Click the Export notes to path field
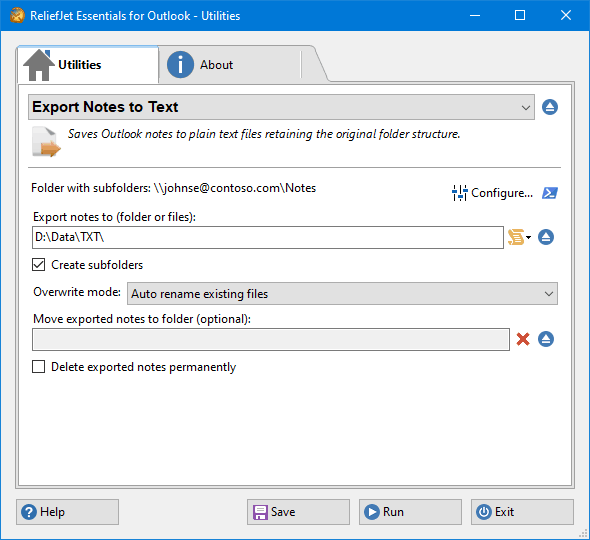 coord(268,237)
